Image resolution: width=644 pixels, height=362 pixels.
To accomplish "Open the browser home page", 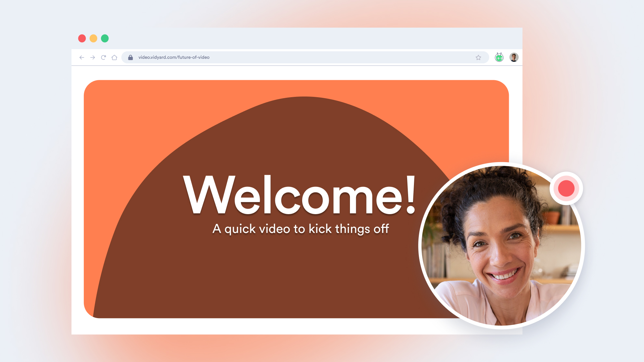I will [x=114, y=58].
